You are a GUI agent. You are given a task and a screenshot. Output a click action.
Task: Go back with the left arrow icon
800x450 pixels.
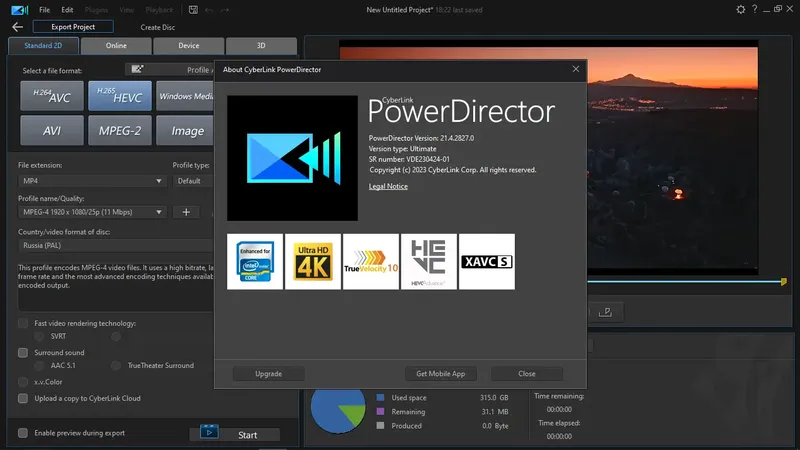click(17, 27)
